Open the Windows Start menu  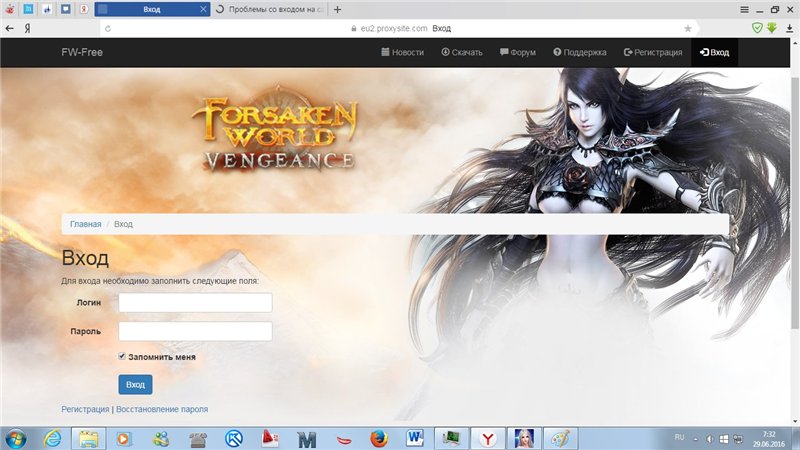15,439
